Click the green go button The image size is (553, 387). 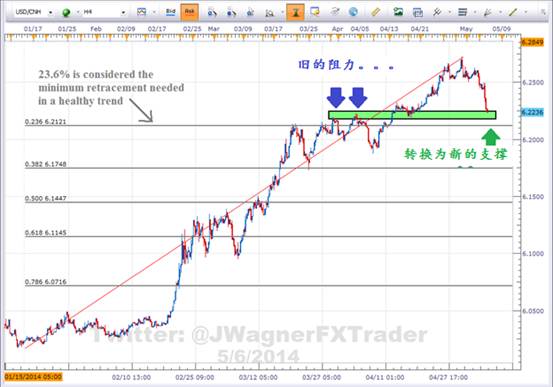[x=66, y=13]
